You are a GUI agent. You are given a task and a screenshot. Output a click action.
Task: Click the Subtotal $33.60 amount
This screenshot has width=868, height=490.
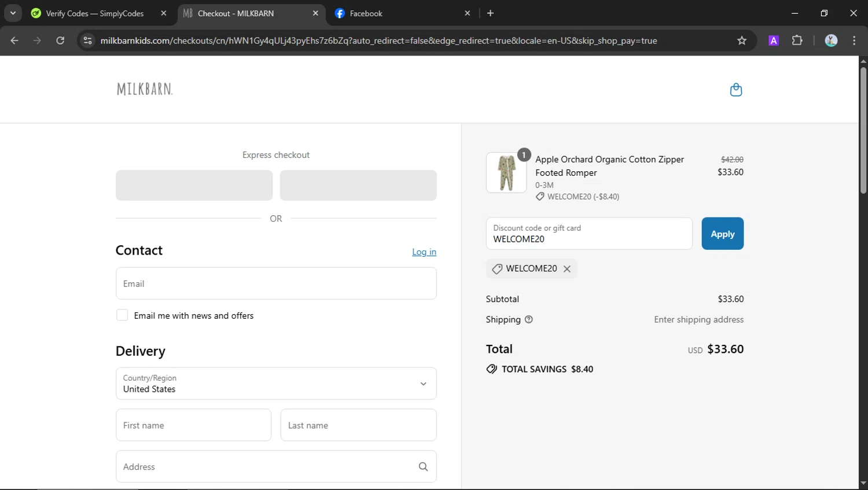[x=731, y=299]
